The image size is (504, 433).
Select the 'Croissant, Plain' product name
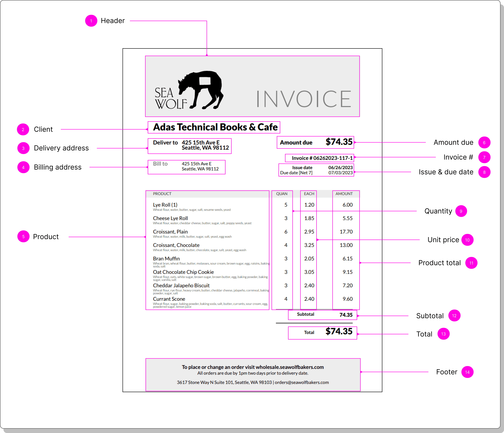click(x=170, y=232)
